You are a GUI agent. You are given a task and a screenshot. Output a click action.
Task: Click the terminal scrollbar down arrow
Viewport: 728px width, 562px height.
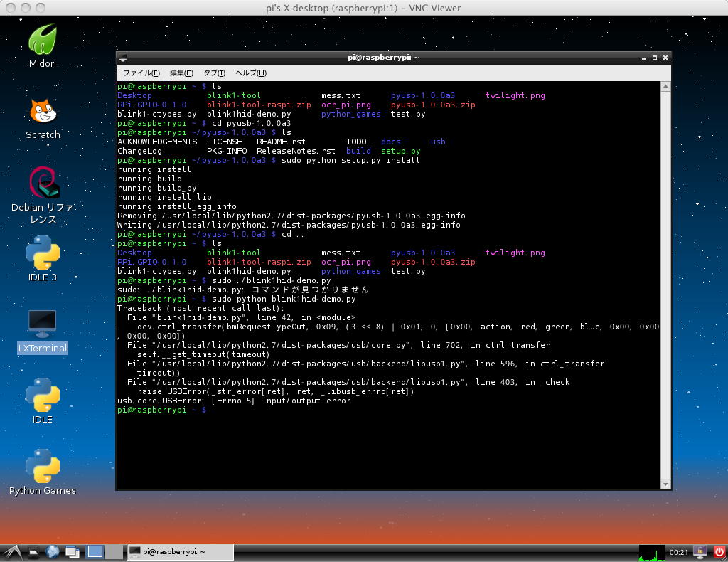point(666,484)
